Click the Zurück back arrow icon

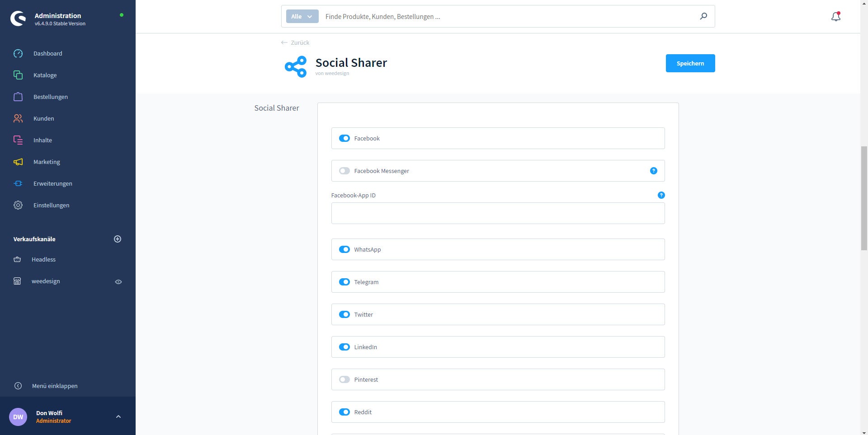tap(284, 42)
